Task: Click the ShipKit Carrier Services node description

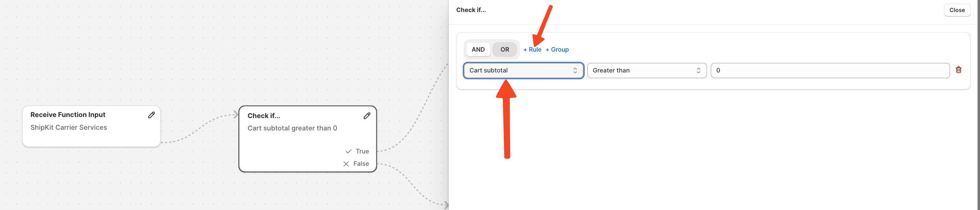Action: [x=68, y=128]
